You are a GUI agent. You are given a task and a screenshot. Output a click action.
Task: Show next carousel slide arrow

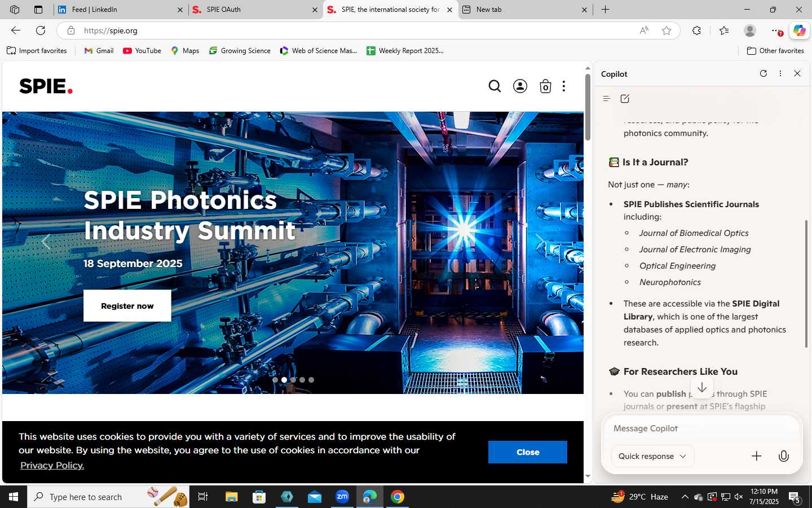(x=540, y=242)
